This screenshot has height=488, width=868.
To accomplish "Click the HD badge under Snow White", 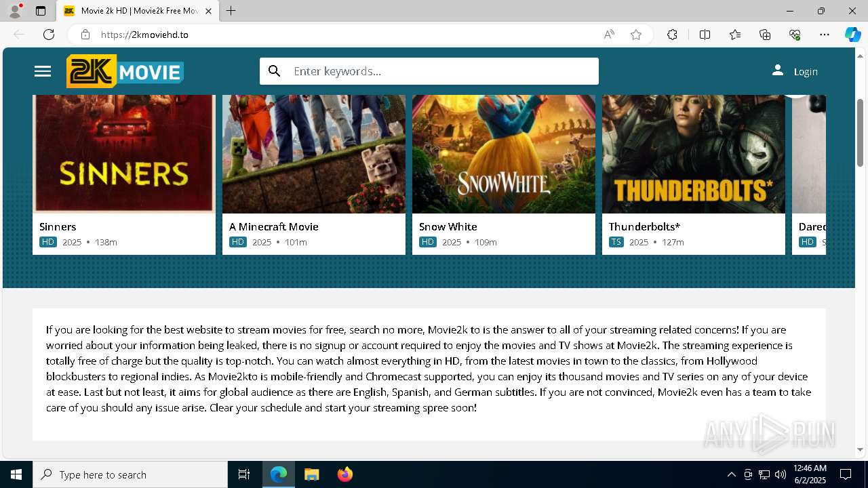I will 428,242.
